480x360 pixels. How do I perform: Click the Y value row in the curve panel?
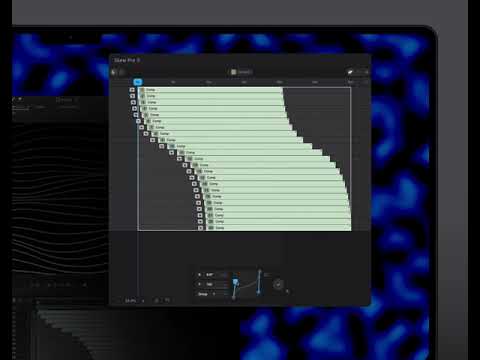[x=213, y=284]
